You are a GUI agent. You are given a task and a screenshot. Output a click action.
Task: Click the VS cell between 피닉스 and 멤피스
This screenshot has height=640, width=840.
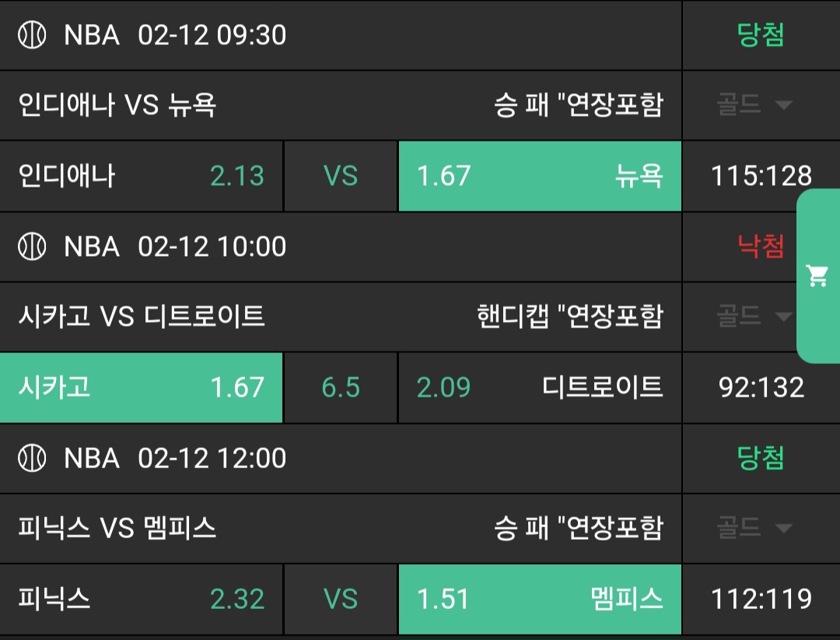341,599
